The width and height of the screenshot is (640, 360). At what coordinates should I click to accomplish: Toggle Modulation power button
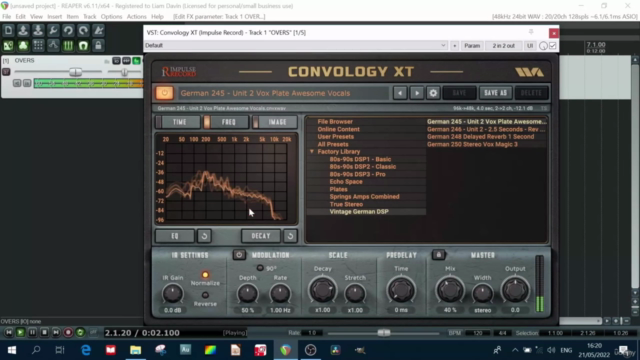(x=239, y=255)
